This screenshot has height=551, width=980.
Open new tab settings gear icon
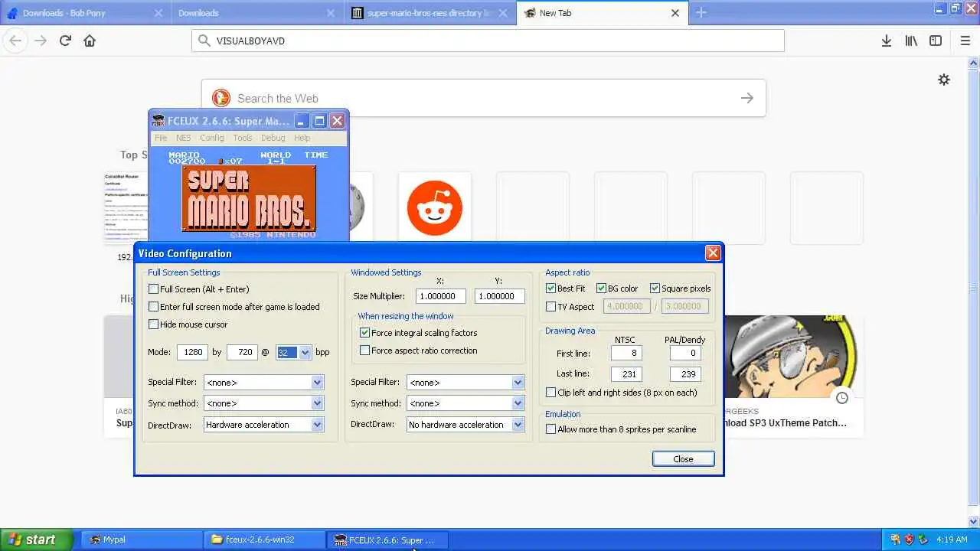pyautogui.click(x=944, y=80)
